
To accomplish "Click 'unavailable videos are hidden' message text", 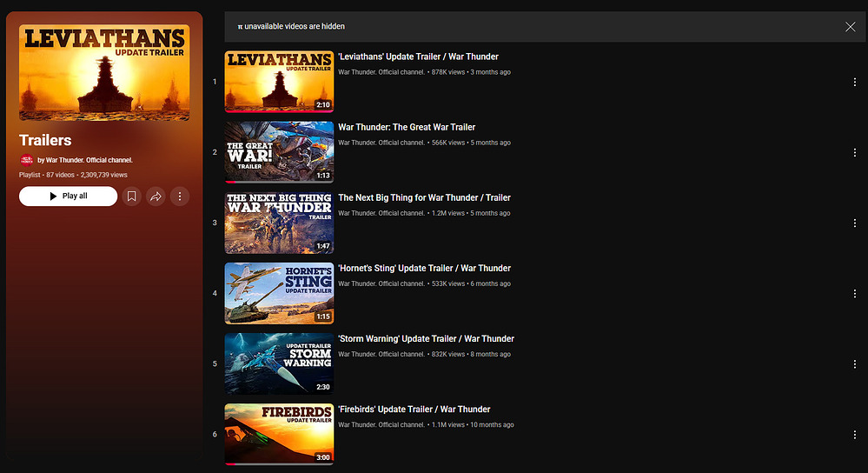I will pos(295,26).
